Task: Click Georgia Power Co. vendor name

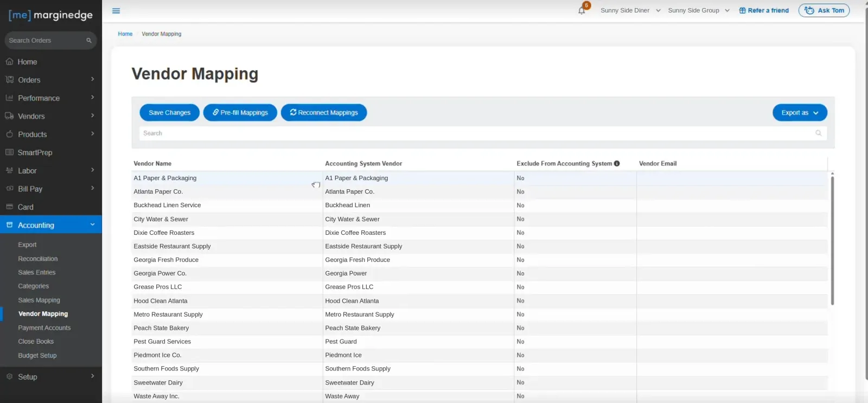Action: (160, 273)
